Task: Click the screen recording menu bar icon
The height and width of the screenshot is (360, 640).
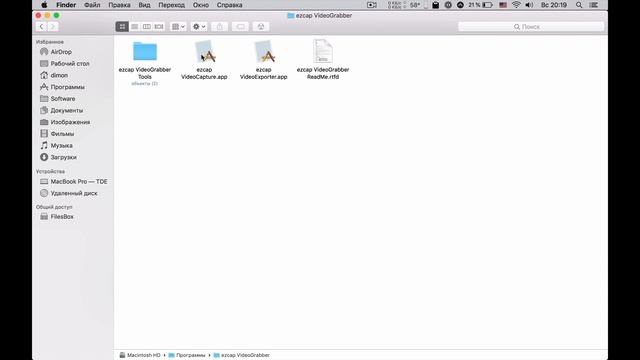Action: click(372, 5)
